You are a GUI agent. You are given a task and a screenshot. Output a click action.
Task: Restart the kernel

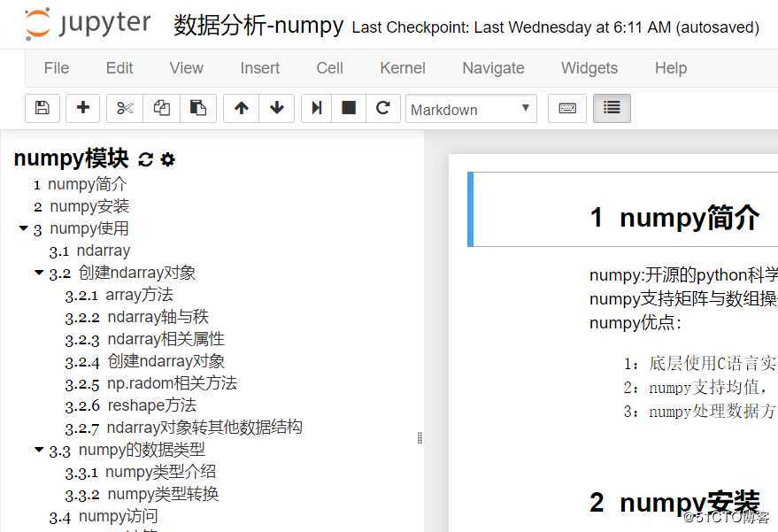coord(382,108)
